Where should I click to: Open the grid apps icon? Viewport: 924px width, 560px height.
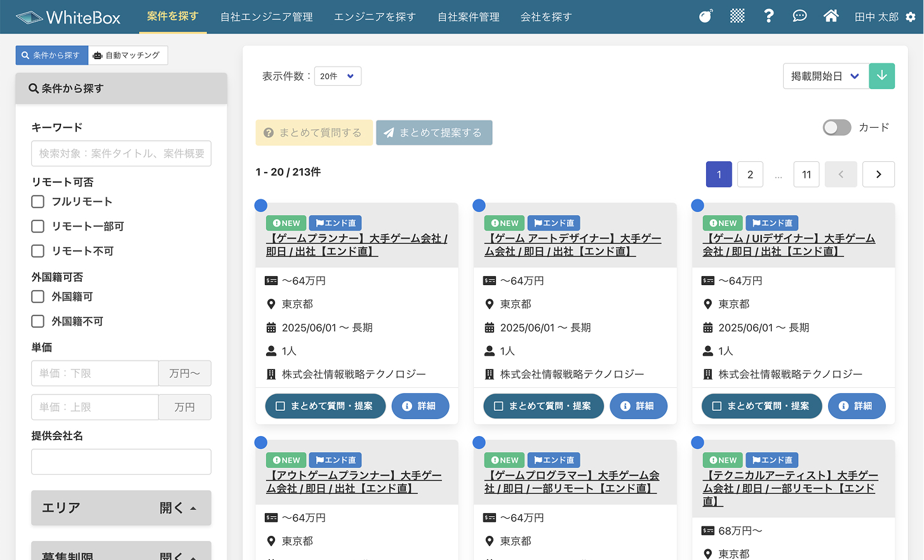pos(737,17)
